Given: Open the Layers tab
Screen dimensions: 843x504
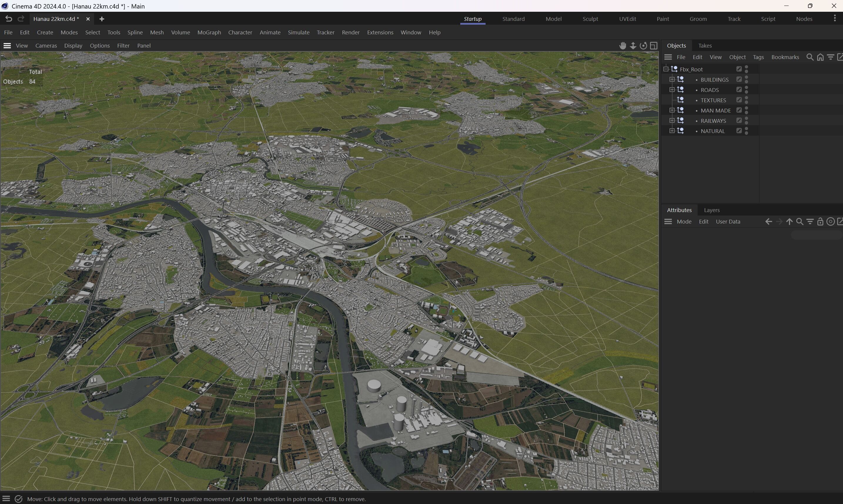Looking at the screenshot, I should pyautogui.click(x=712, y=210).
